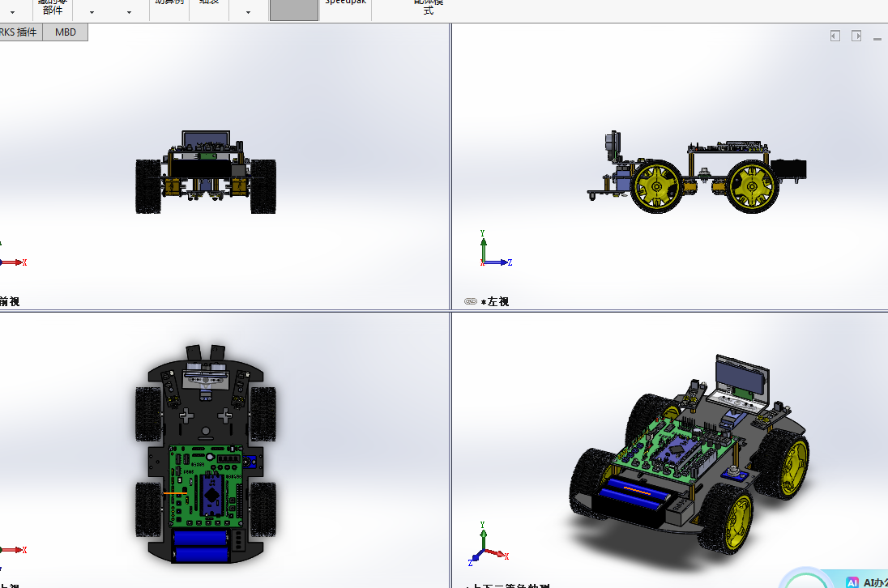
Task: Click the Y-Z axis triad in left view
Action: pyautogui.click(x=496, y=249)
